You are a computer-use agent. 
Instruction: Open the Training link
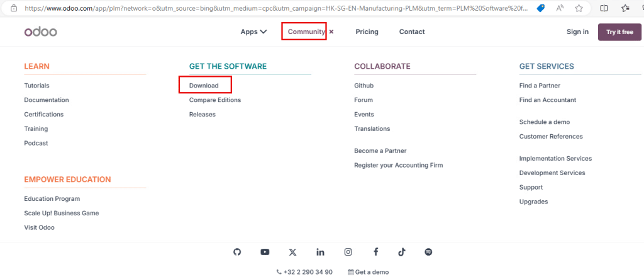coord(36,129)
